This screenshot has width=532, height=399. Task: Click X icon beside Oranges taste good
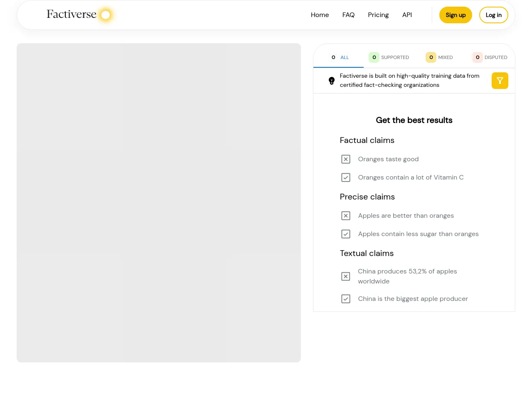[x=346, y=159]
